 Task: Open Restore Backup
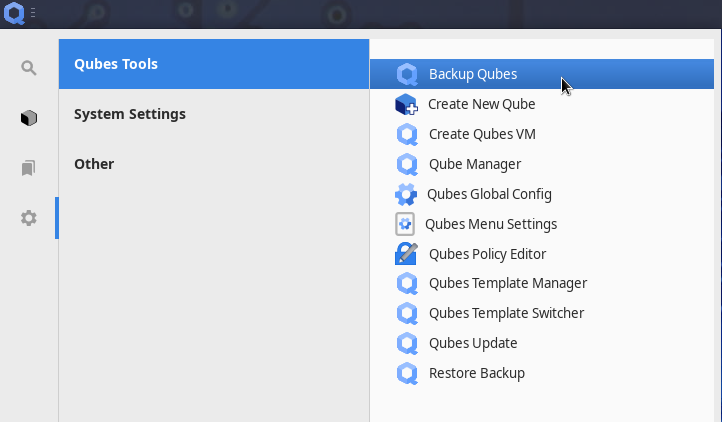(542, 373)
